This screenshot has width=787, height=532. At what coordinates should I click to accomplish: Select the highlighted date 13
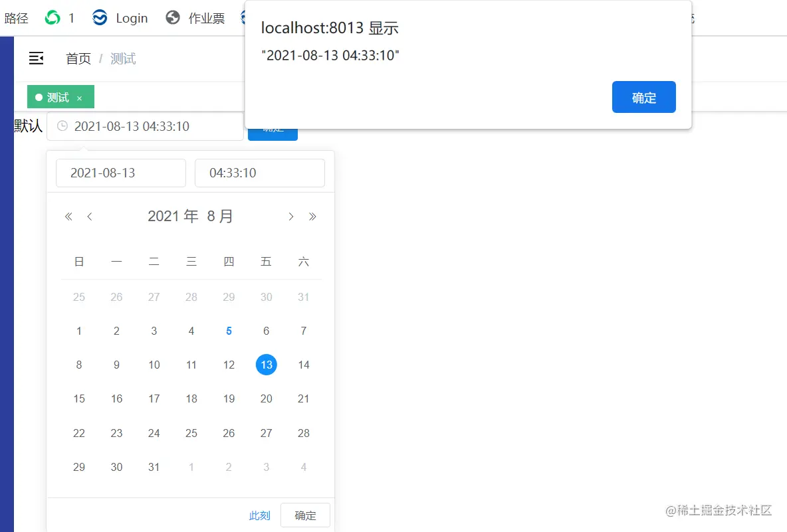266,365
